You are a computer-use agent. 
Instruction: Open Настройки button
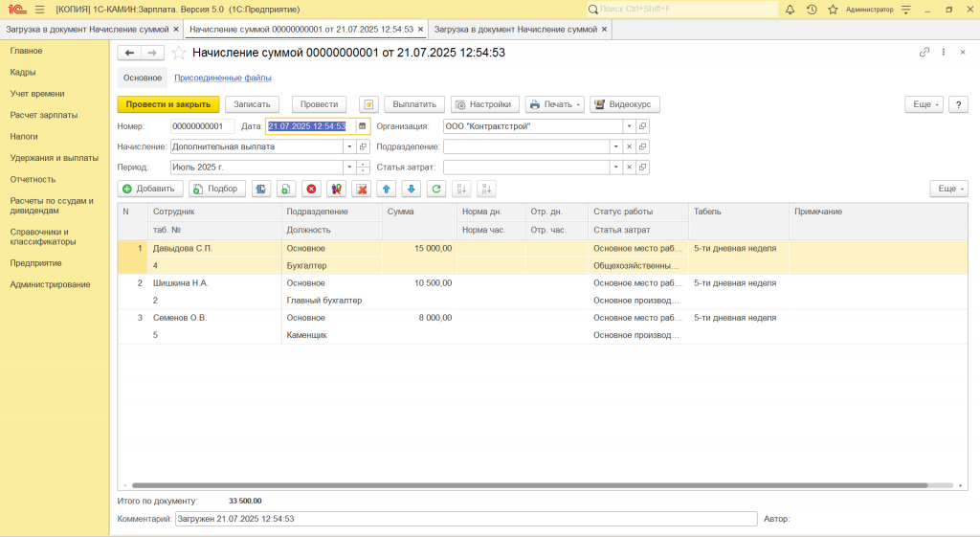tap(485, 104)
